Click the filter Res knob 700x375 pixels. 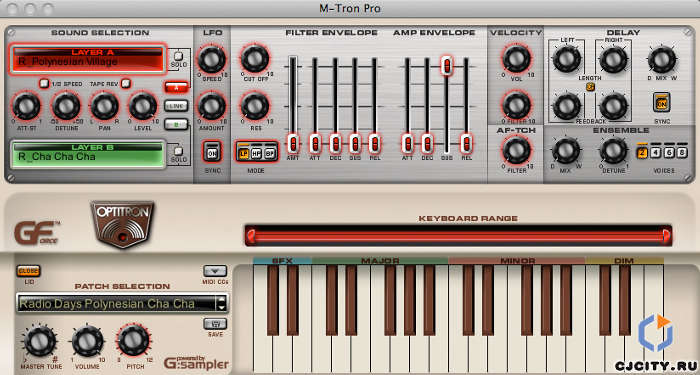[x=255, y=106]
